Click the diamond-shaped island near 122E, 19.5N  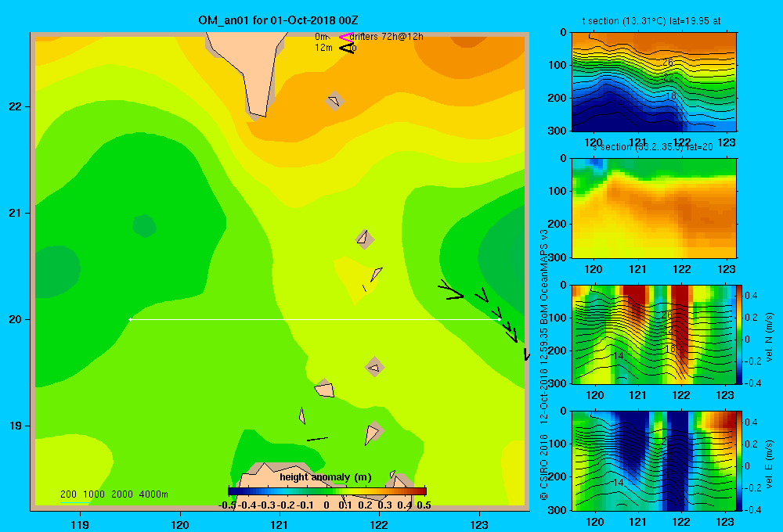pos(374,368)
